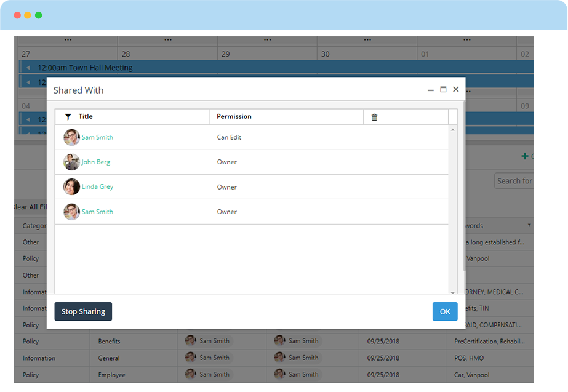Minimize the Shared With dialog
568x392 pixels.
(x=431, y=90)
